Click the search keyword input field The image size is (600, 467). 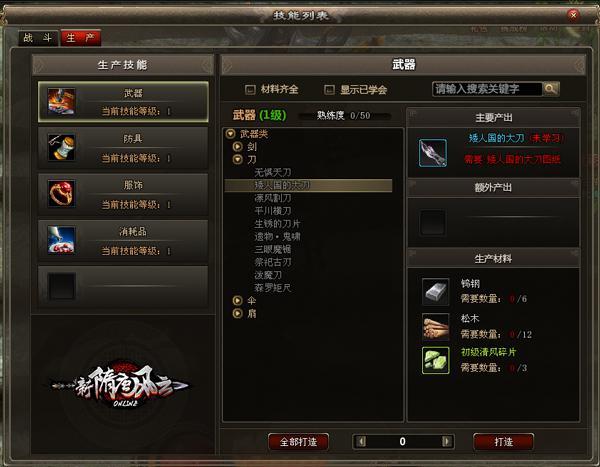tap(487, 89)
